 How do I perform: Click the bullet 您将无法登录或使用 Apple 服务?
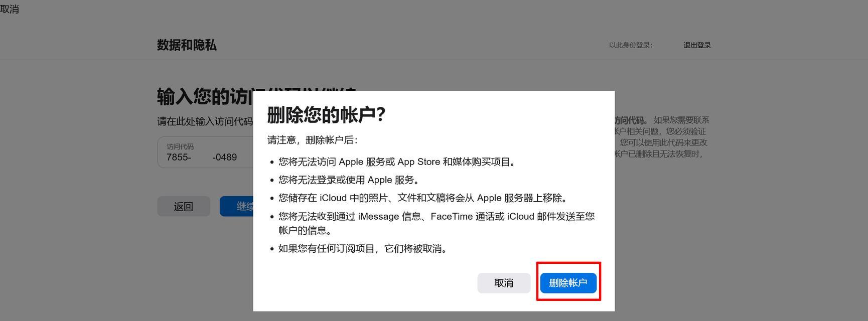pos(349,180)
